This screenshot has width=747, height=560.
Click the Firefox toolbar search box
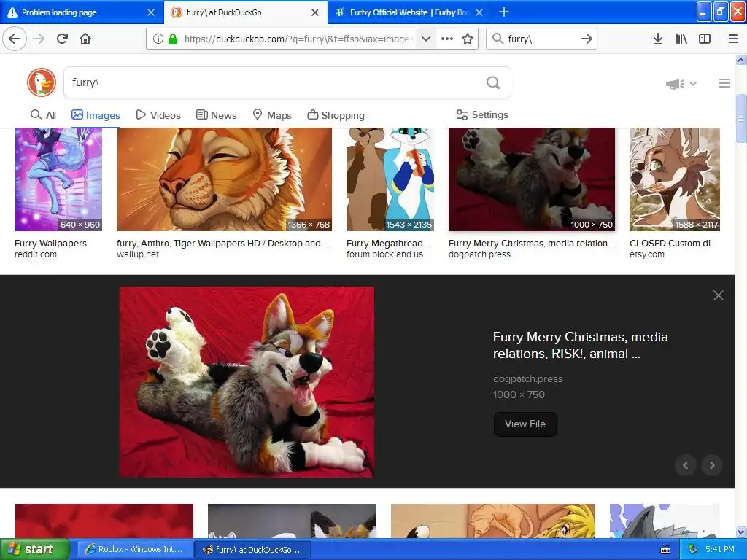tap(542, 39)
